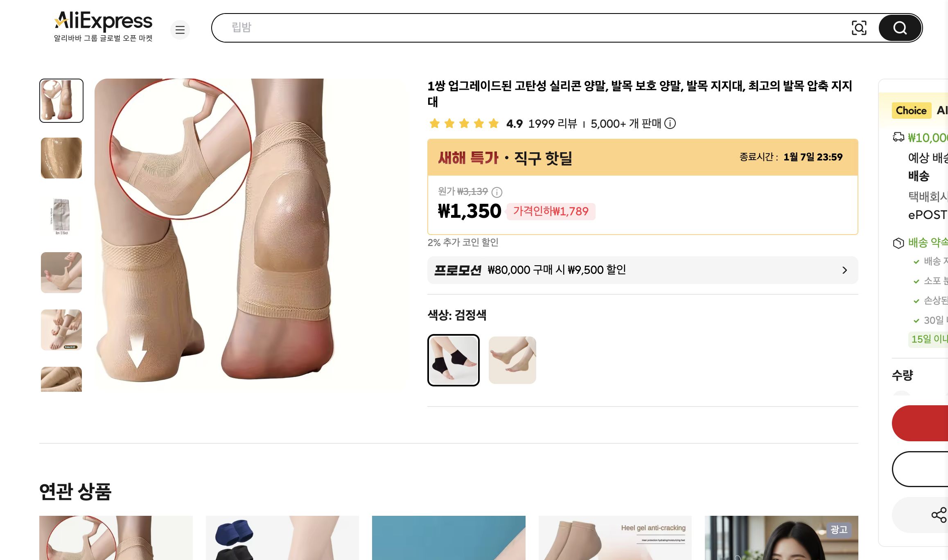This screenshot has width=948, height=560.
Task: Click the yellow Choice badge
Action: point(911,110)
